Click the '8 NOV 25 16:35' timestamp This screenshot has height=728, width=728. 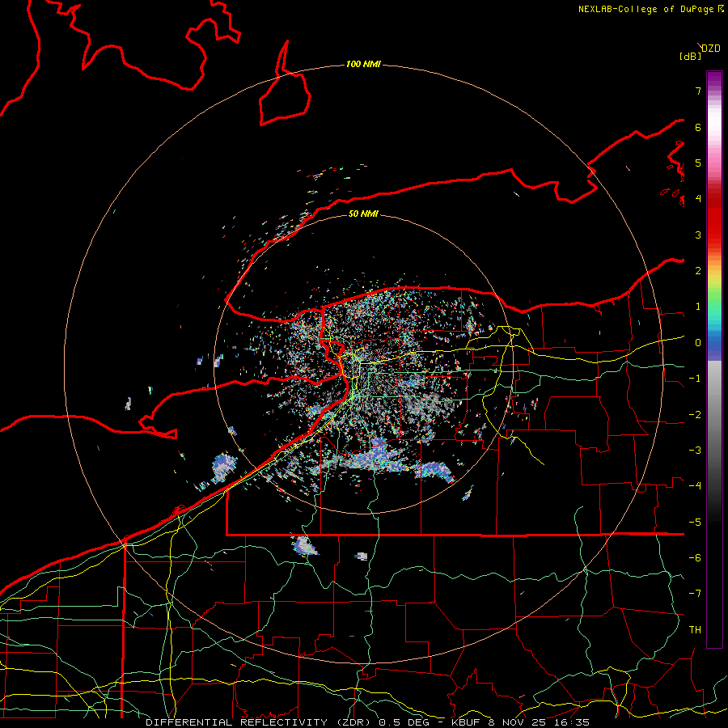click(539, 722)
